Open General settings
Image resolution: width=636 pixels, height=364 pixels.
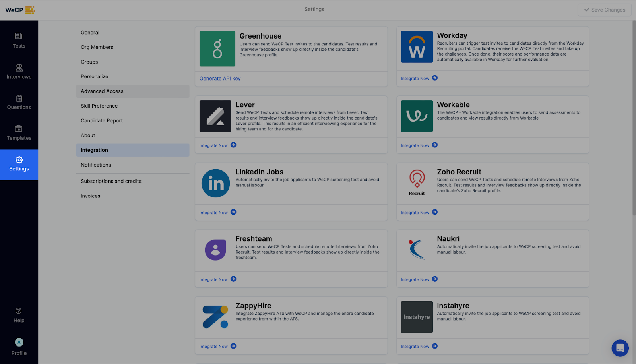pos(132,33)
